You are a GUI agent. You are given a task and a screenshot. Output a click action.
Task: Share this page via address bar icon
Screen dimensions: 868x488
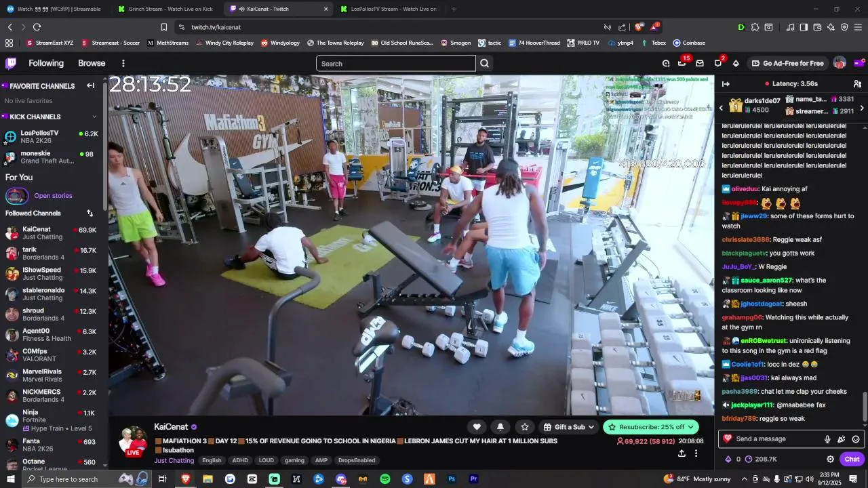[x=622, y=27]
